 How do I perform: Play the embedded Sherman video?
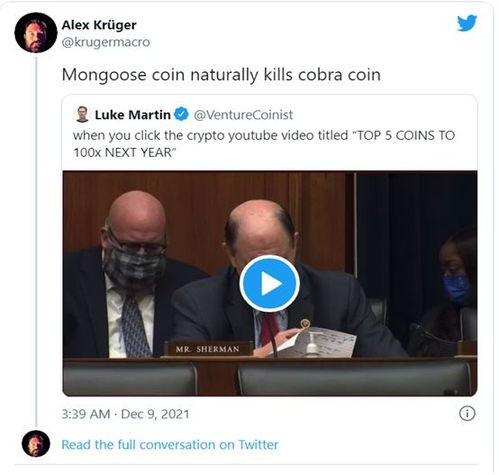(x=269, y=284)
